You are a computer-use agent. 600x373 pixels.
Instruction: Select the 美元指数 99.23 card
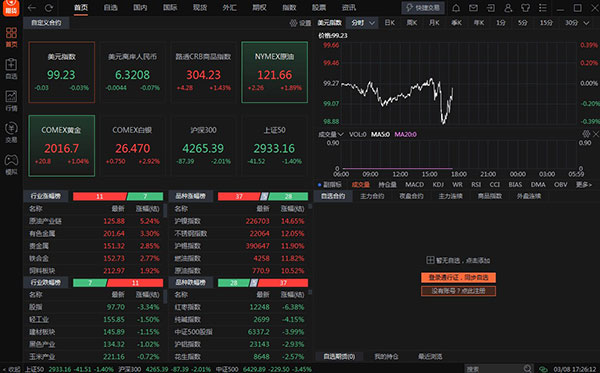(x=62, y=72)
